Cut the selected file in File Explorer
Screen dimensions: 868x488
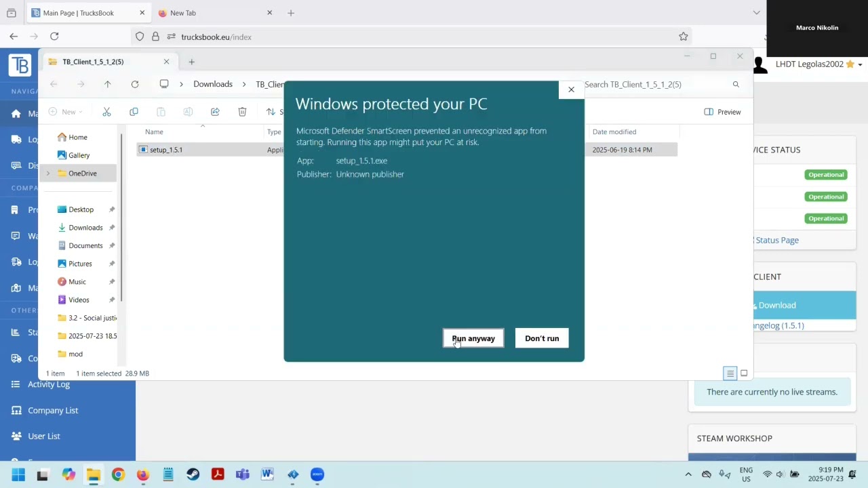pyautogui.click(x=106, y=112)
